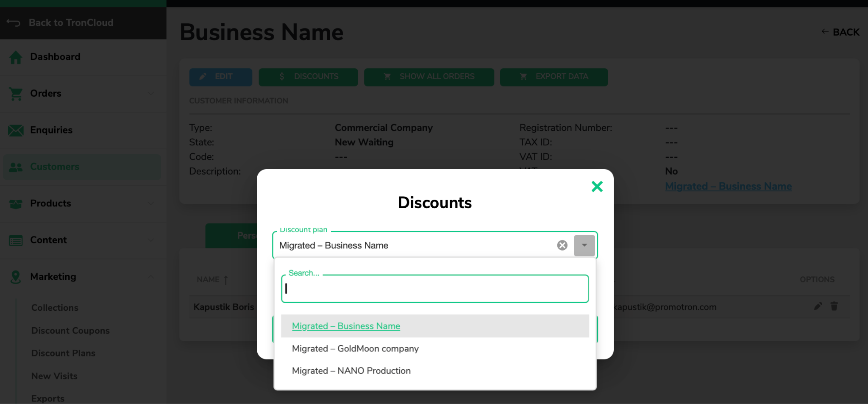Sort table by NAME column

208,280
